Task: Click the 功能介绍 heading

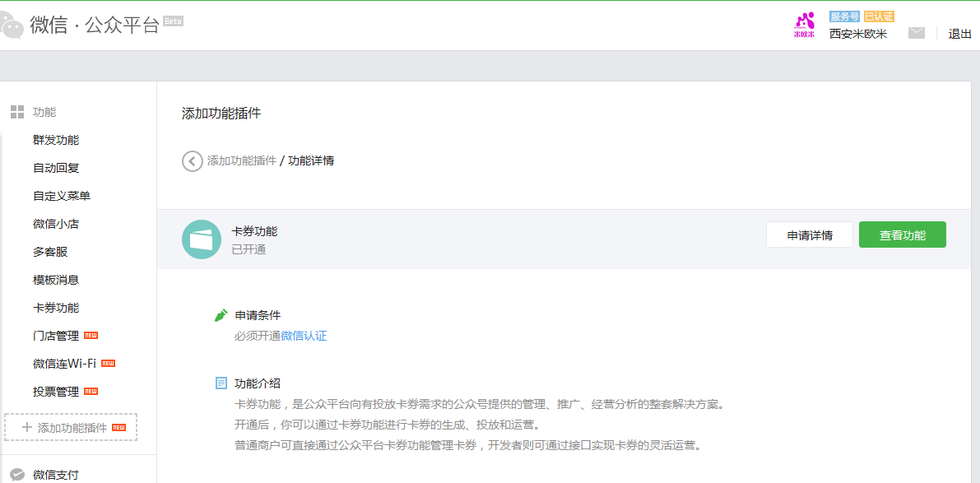Action: tap(258, 383)
